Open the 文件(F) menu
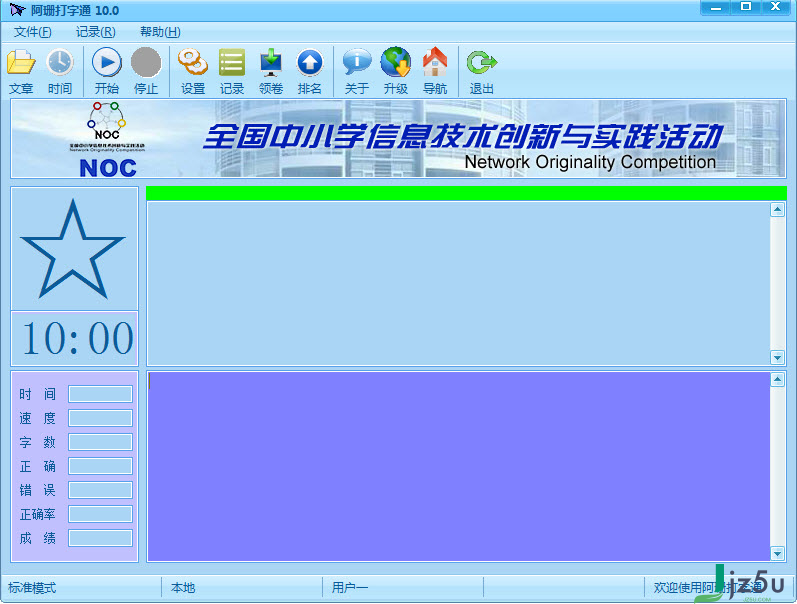797x604 pixels. pos(33,32)
